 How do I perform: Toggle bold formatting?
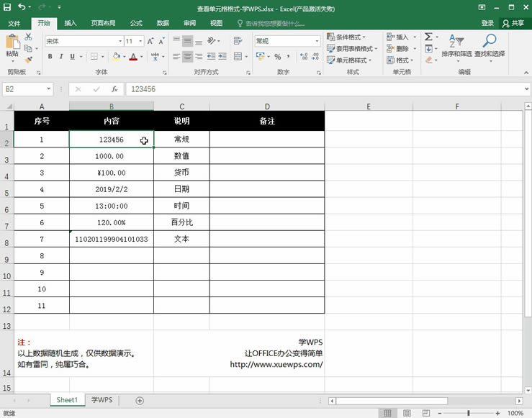(50, 57)
